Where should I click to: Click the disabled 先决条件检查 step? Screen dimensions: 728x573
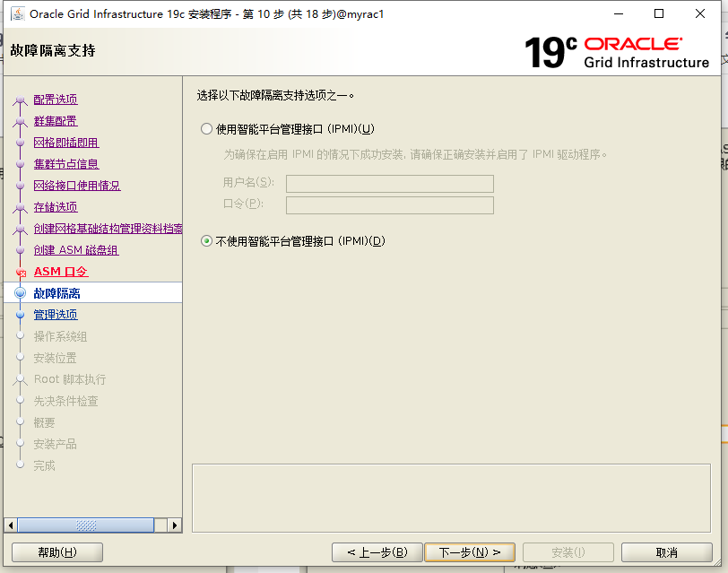(65, 401)
